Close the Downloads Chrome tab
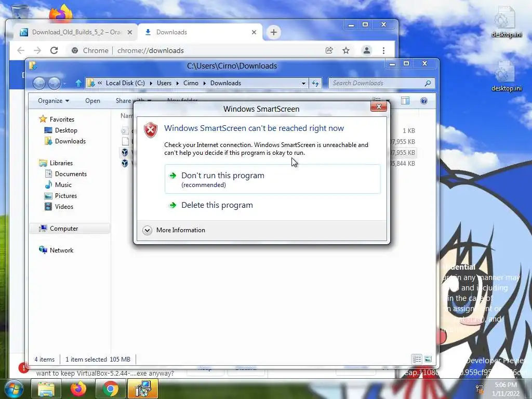This screenshot has height=399, width=532. coord(254,32)
